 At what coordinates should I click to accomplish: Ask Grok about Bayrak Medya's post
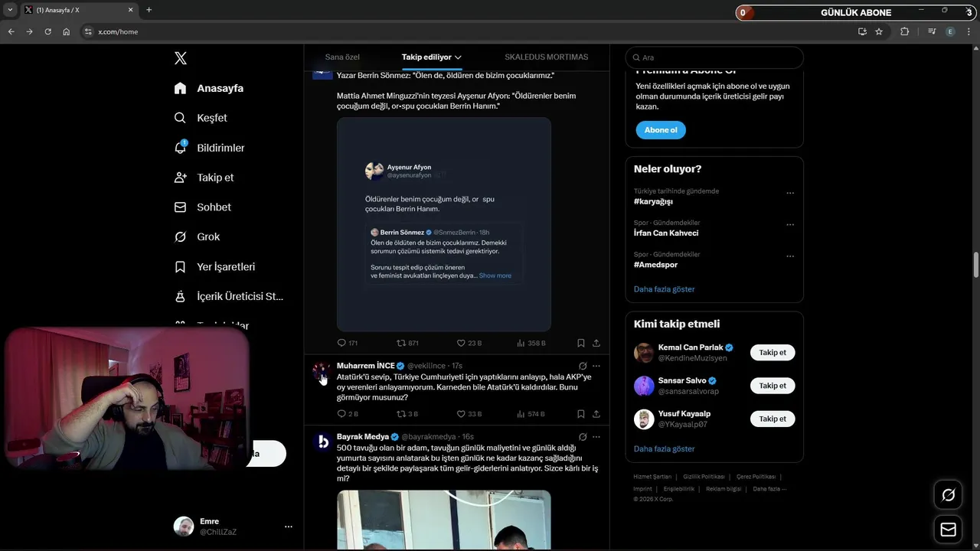click(583, 437)
